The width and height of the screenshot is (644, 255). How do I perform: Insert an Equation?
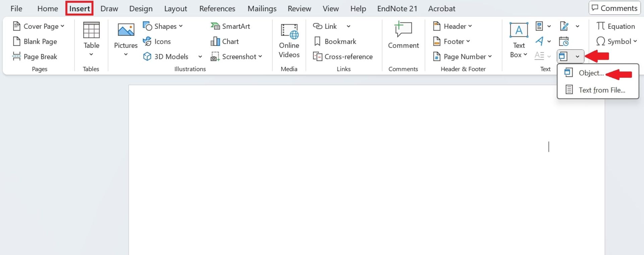pyautogui.click(x=616, y=26)
